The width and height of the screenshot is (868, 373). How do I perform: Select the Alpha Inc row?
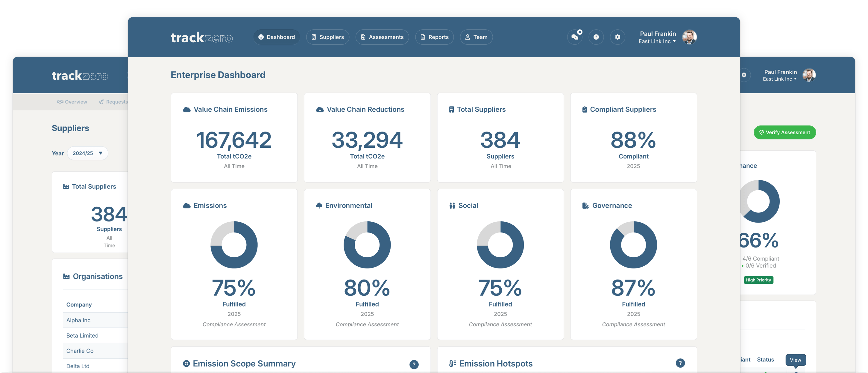click(x=95, y=320)
